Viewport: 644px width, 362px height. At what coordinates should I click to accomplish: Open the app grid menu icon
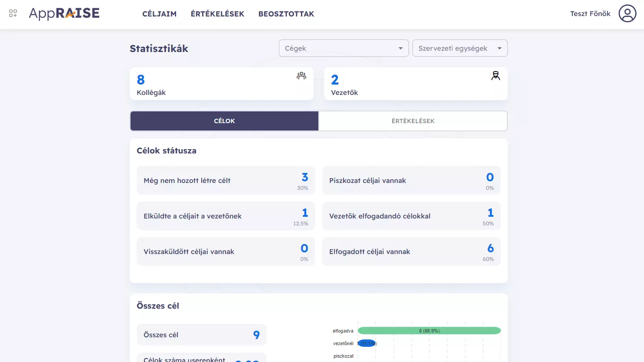(13, 13)
